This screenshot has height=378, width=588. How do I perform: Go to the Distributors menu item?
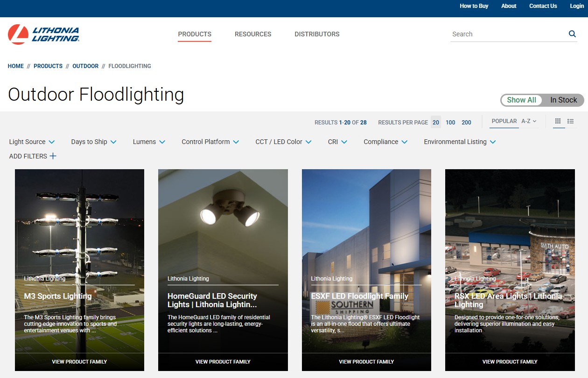[317, 34]
